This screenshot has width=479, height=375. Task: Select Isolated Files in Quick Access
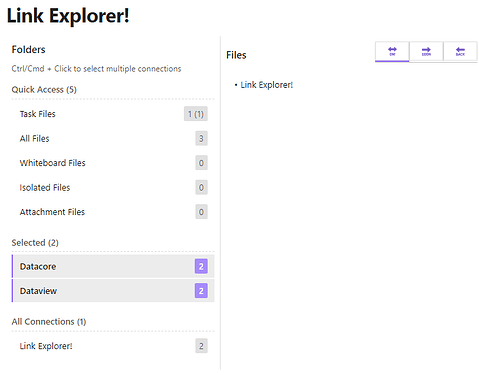[x=113, y=187]
